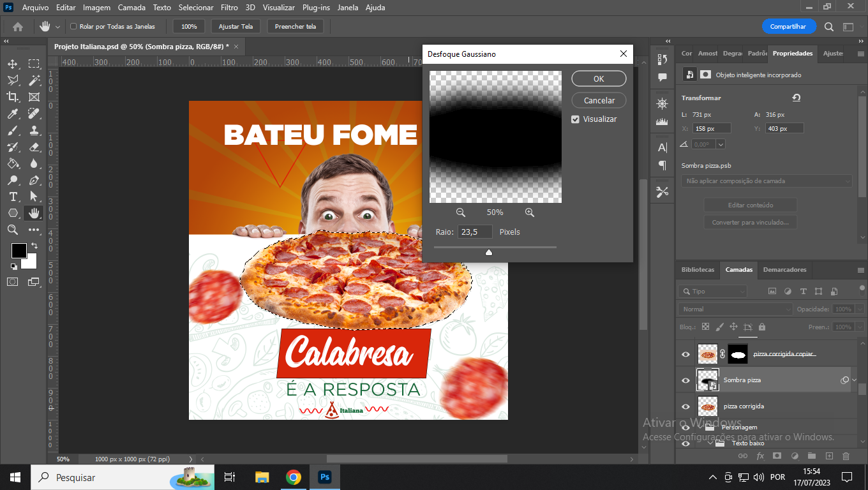The image size is (868, 490).
Task: Toggle visibility of pizza corrigida layer
Action: 686,406
